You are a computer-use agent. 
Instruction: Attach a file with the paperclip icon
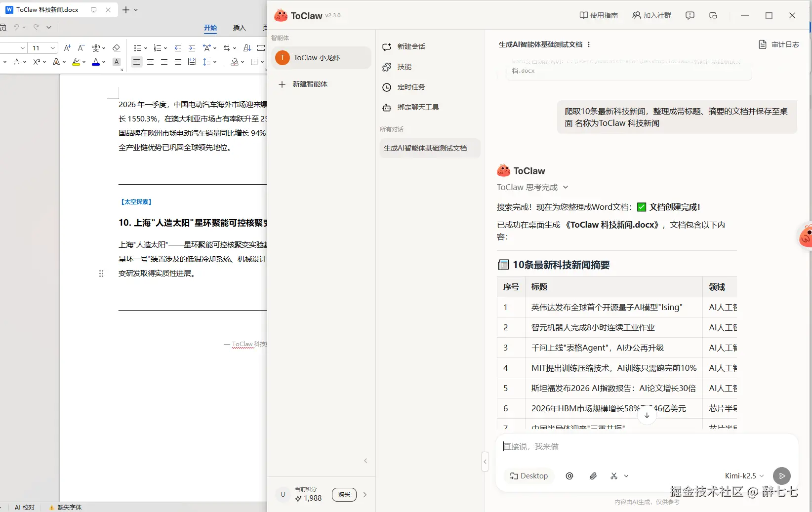point(593,476)
